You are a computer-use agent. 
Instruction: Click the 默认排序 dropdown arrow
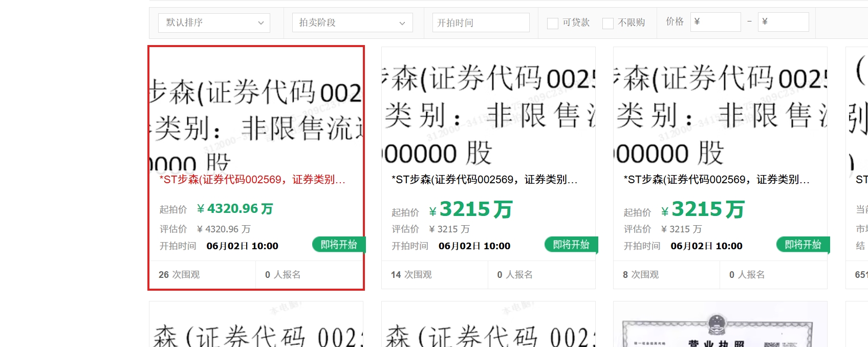[x=261, y=23]
